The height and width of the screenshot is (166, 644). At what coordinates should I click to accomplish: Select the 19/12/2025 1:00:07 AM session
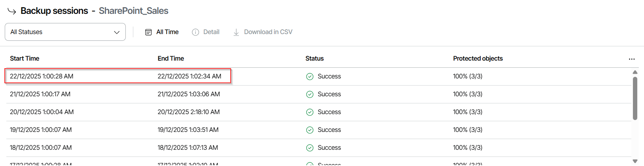pyautogui.click(x=41, y=130)
